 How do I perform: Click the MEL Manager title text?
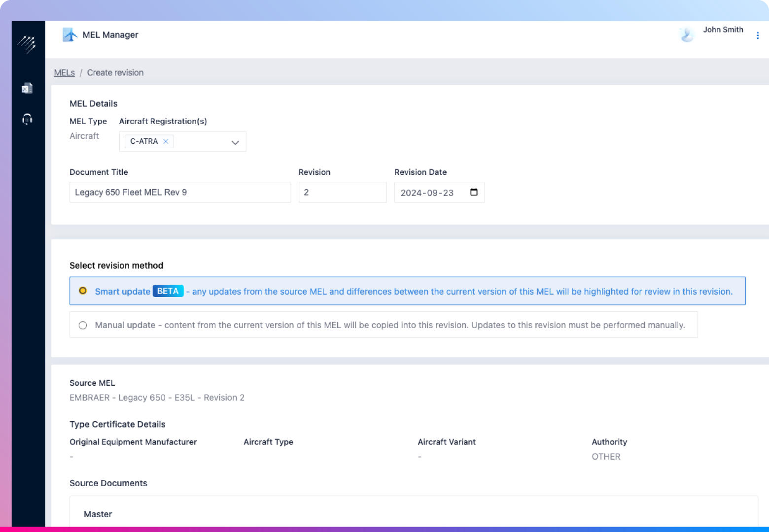coord(110,35)
